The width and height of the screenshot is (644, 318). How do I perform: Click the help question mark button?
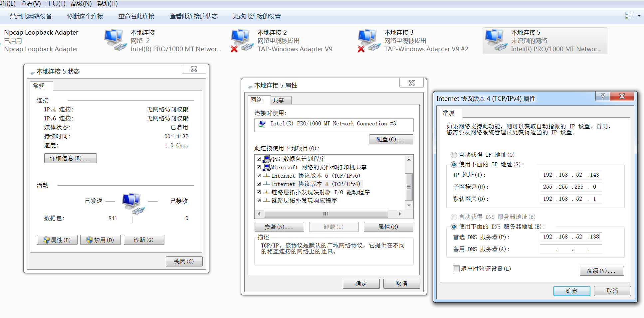point(602,96)
